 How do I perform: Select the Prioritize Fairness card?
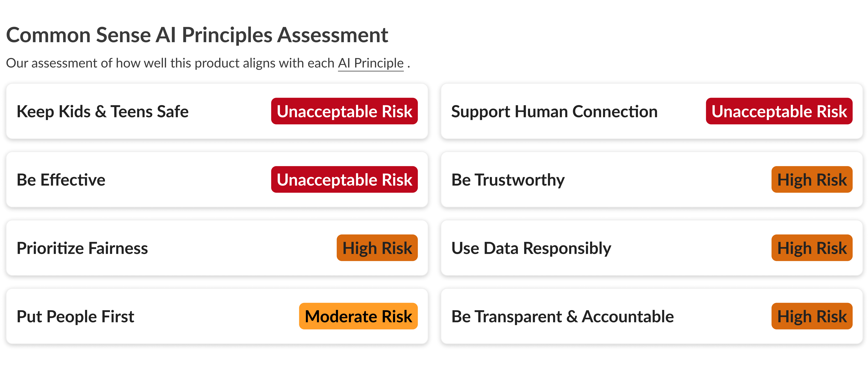click(217, 248)
